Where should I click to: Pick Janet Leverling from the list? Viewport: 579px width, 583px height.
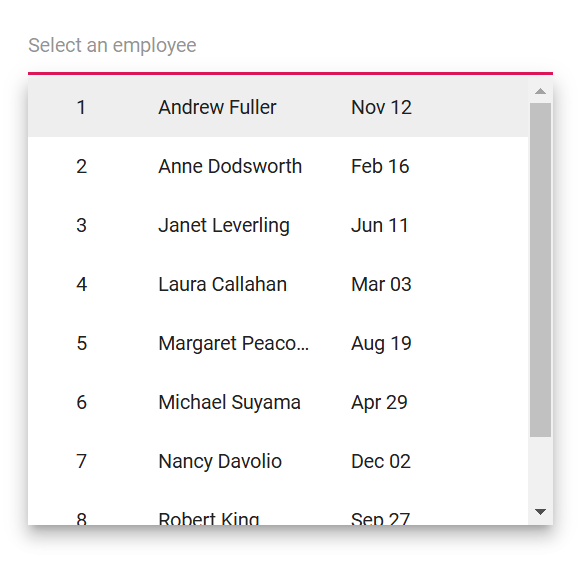(278, 225)
